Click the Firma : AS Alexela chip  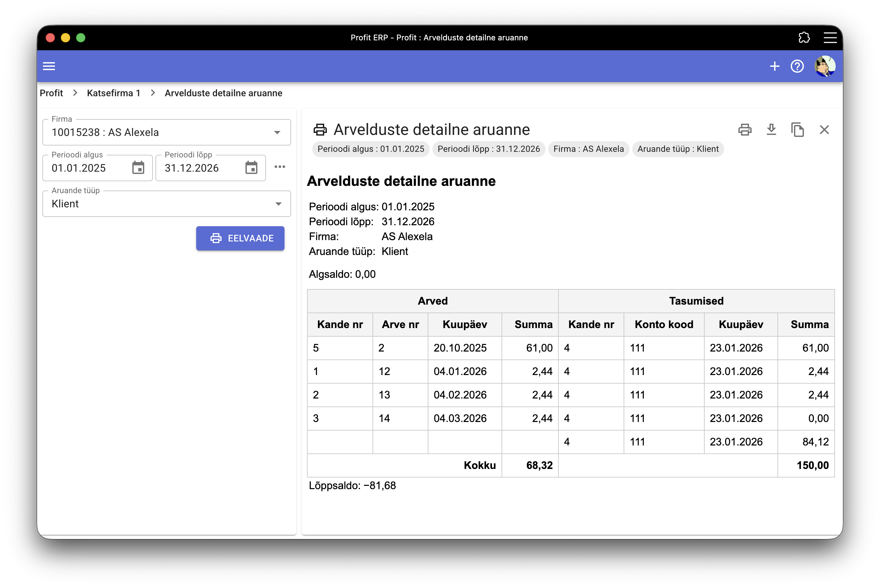coord(588,149)
